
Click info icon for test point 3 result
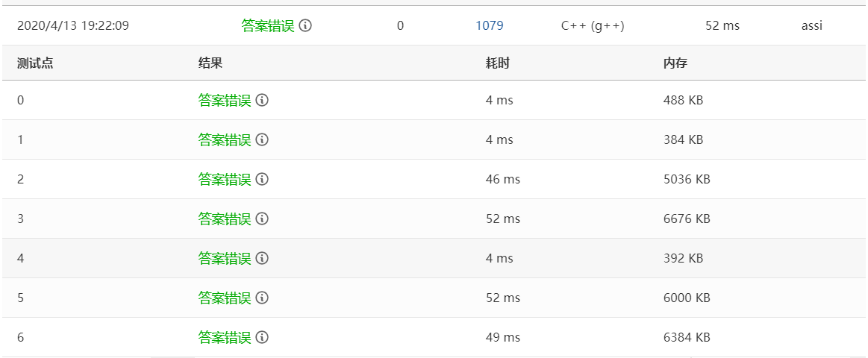(263, 219)
